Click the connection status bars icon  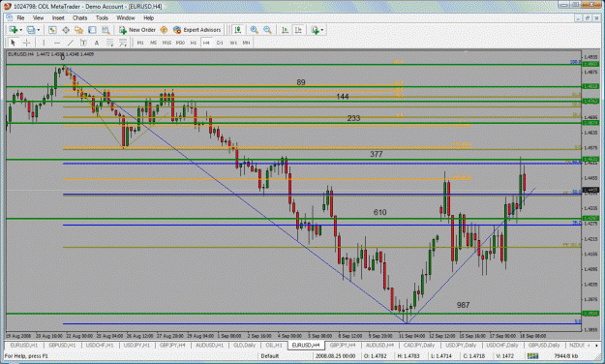click(x=532, y=356)
